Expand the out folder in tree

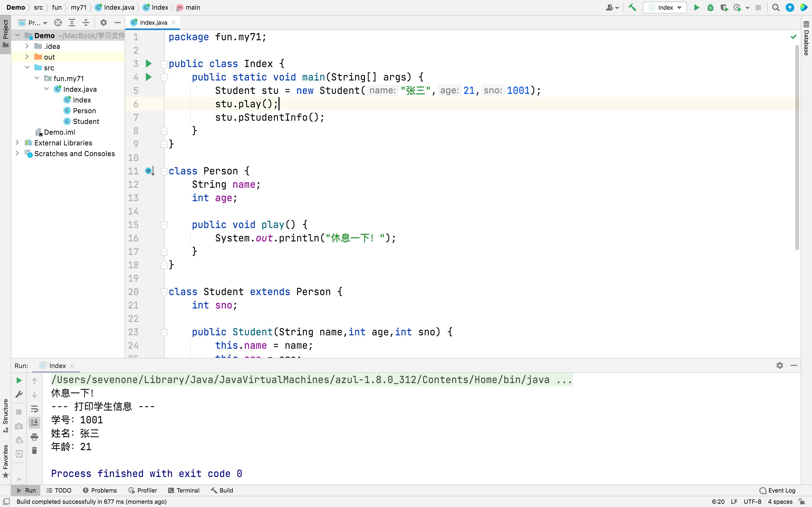[27, 57]
